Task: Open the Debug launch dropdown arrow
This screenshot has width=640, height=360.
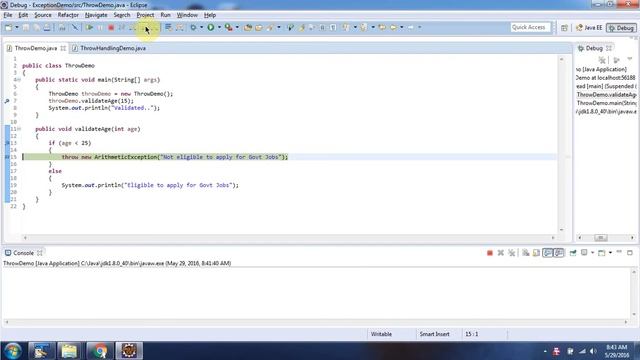Action: [x=201, y=27]
